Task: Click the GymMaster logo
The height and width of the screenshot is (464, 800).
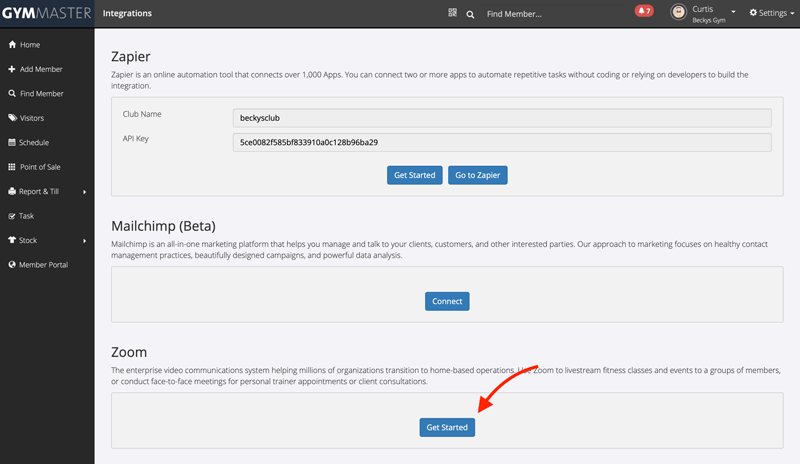Action: pos(46,14)
